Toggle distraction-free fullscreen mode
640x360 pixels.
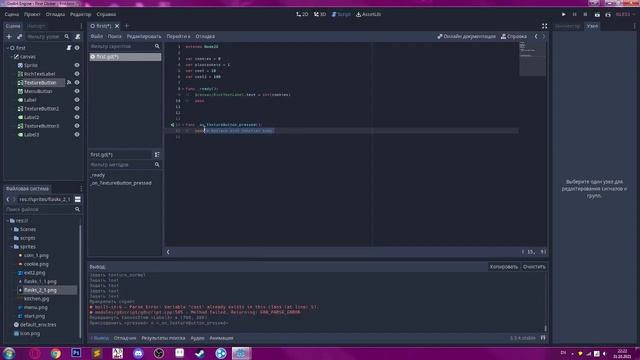(544, 26)
